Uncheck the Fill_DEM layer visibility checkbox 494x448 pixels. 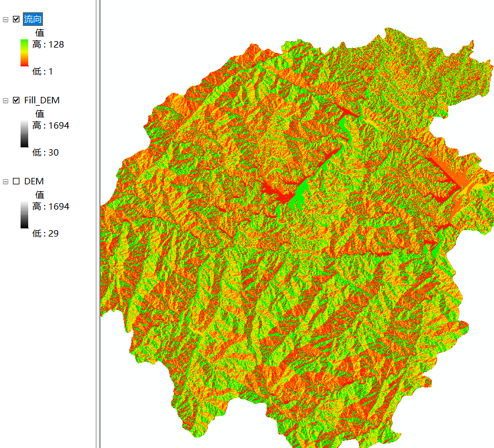(x=16, y=100)
